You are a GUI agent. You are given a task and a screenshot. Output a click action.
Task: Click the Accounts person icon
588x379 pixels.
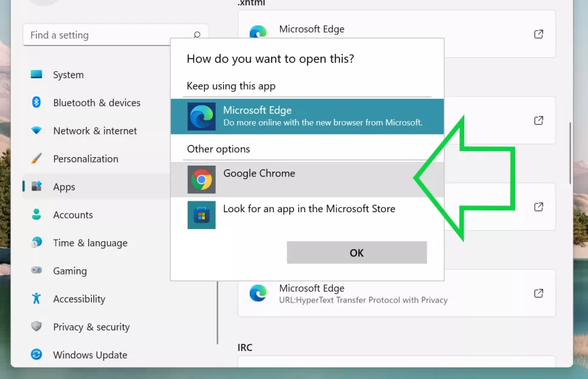(x=36, y=214)
